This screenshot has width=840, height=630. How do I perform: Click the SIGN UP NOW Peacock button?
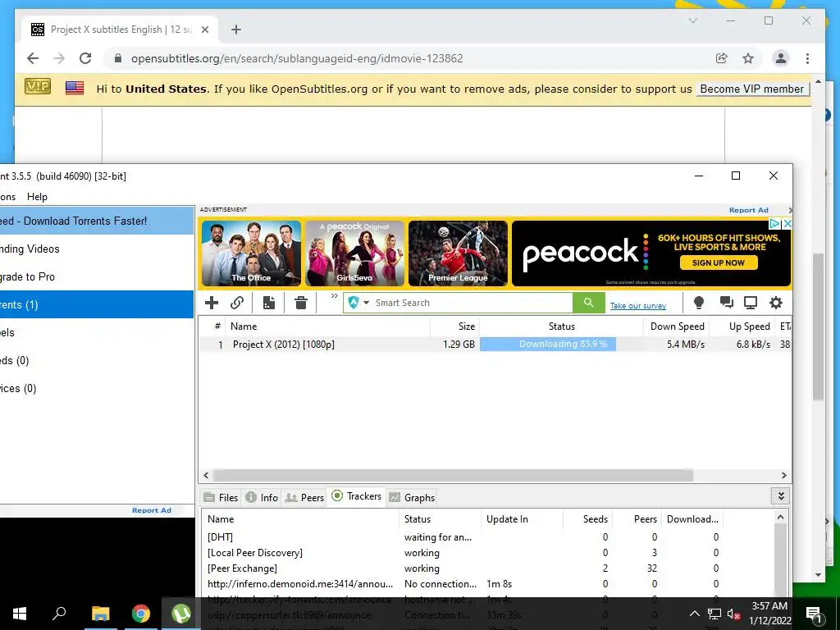719,262
